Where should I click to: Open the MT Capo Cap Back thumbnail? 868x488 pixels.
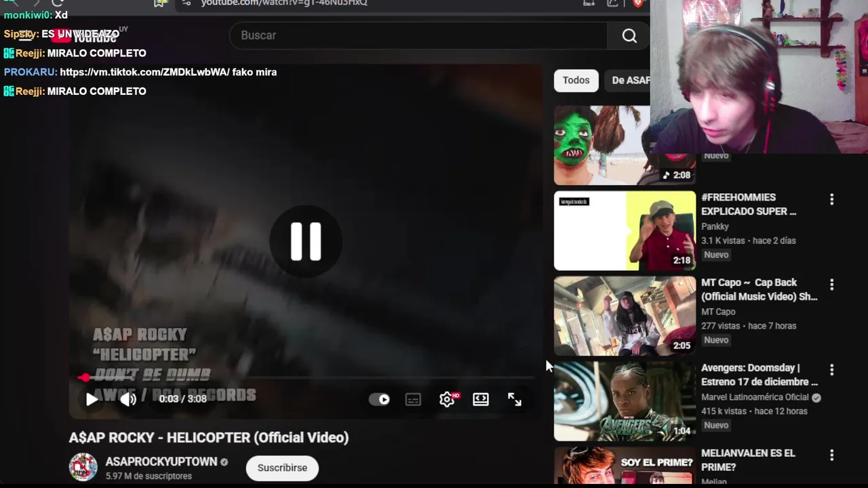[x=625, y=316]
